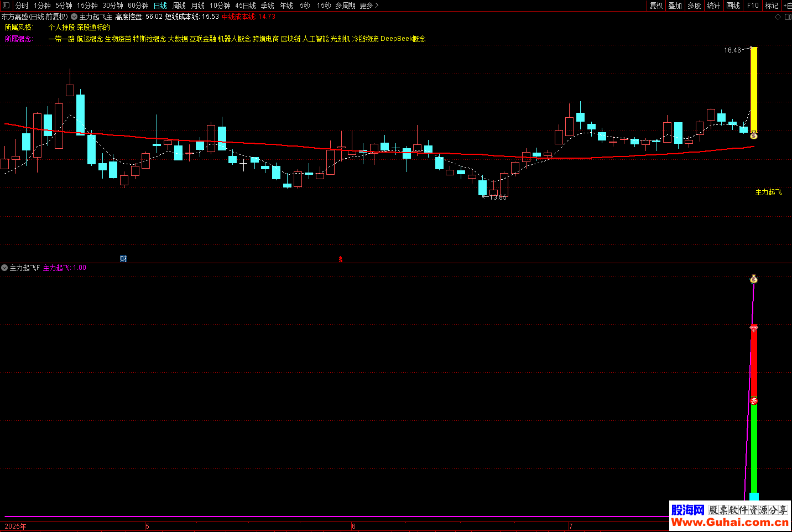Click the red 中线成本线: 14.73 value
This screenshot has width=792, height=532.
pyautogui.click(x=249, y=17)
